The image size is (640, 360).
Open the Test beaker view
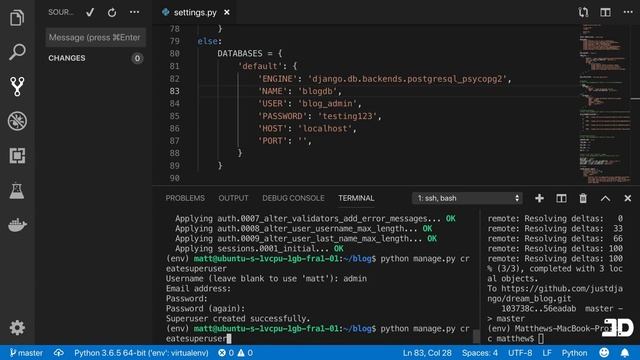pyautogui.click(x=17, y=190)
